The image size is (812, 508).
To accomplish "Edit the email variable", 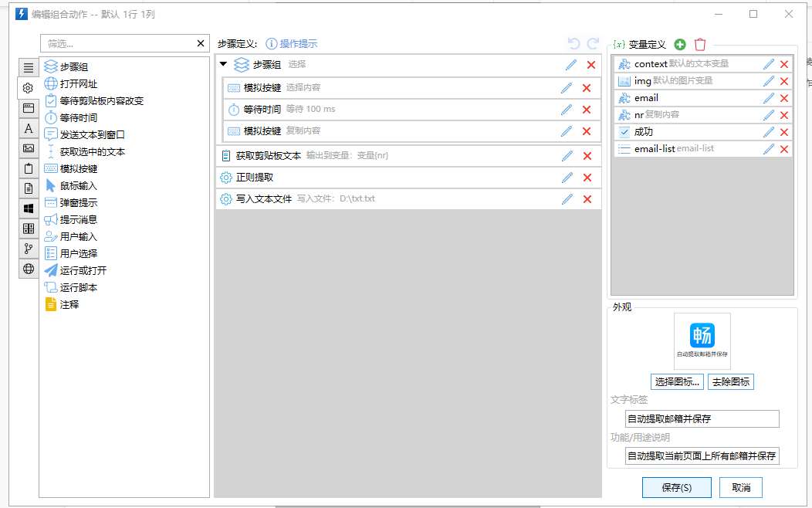I will (769, 98).
